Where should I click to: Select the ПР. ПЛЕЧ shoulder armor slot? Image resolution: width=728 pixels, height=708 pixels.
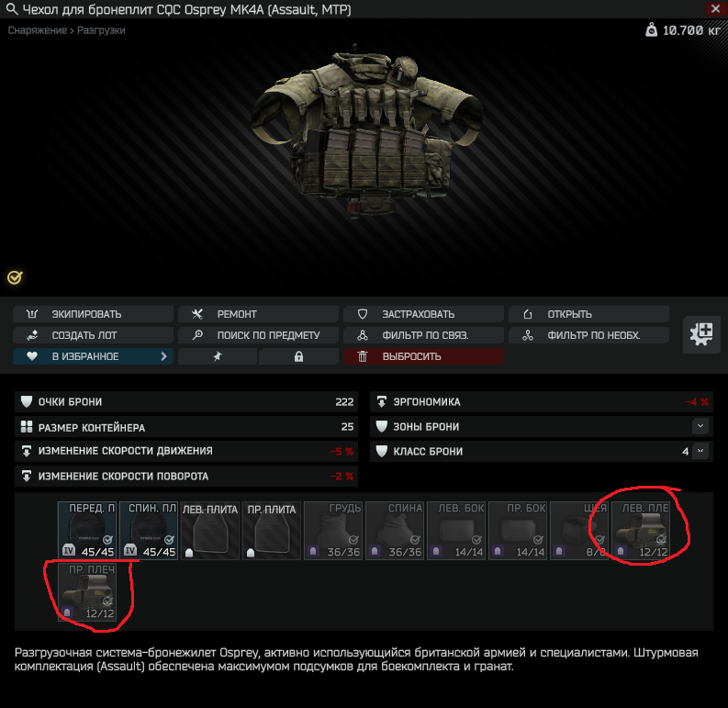(x=87, y=592)
